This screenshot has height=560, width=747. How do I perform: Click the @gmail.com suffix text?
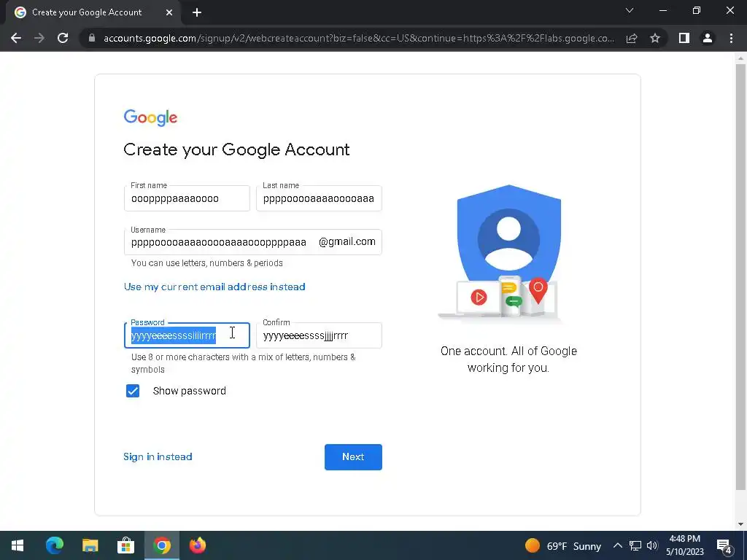[x=347, y=242]
